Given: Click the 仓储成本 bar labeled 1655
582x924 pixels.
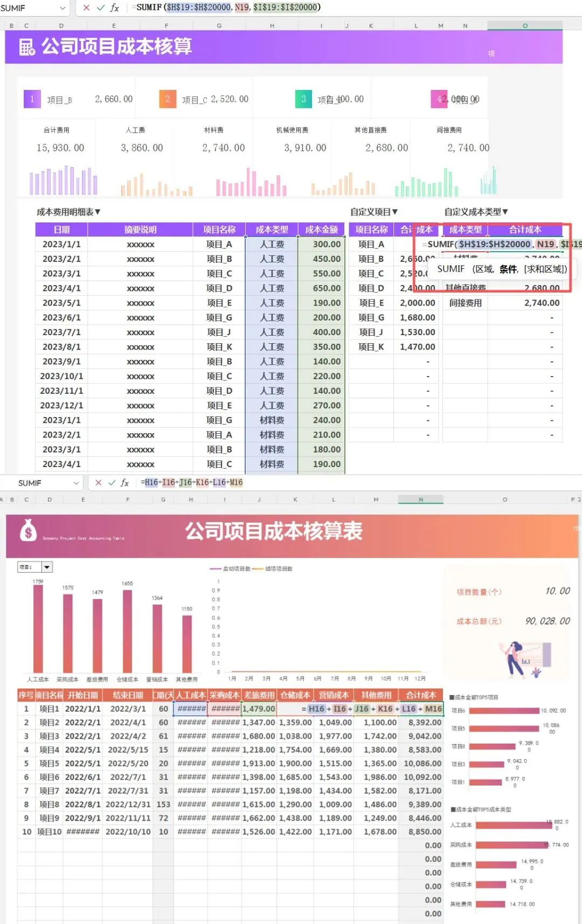Looking at the screenshot, I should click(x=127, y=631).
